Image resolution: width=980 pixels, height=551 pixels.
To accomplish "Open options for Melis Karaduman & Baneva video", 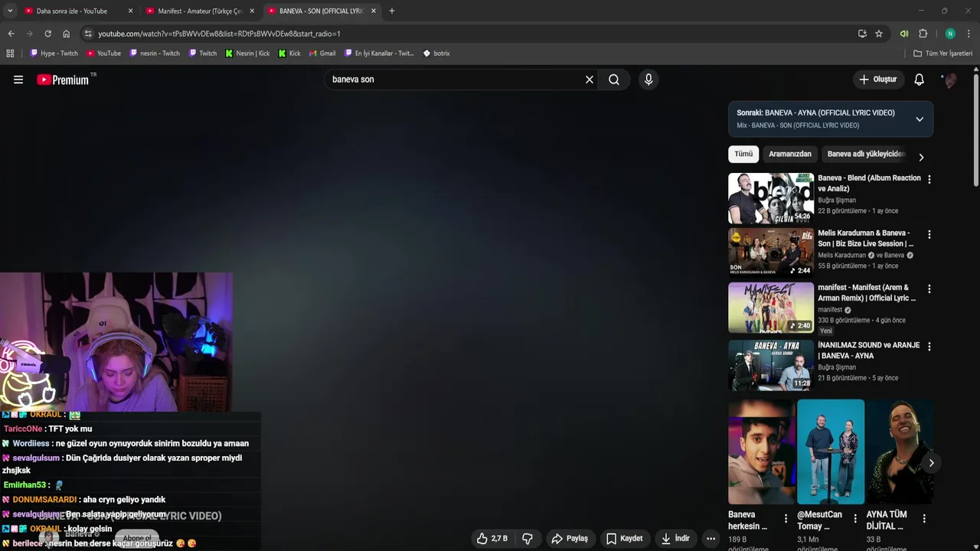I will 929,234.
